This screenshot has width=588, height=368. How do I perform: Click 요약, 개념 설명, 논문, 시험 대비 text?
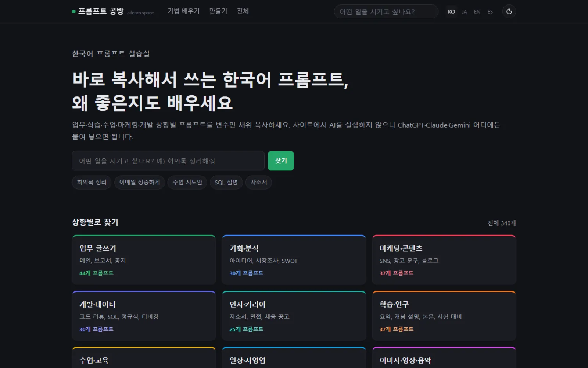[x=421, y=316]
